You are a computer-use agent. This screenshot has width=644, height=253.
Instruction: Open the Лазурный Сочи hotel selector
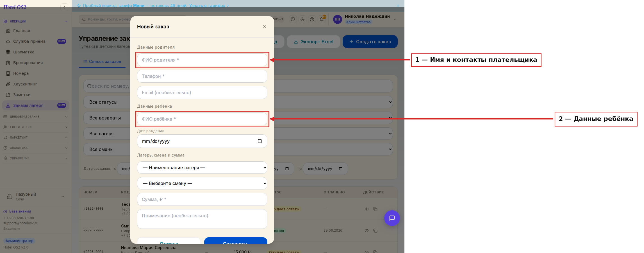click(36, 196)
